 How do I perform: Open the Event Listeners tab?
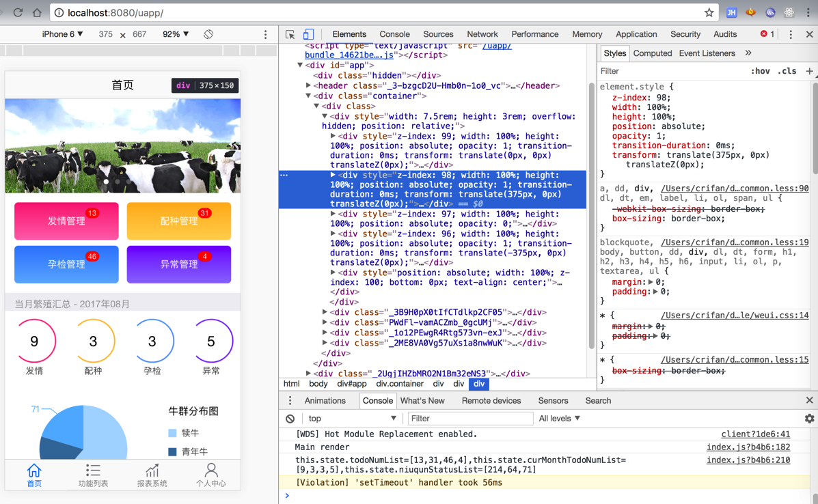coord(707,53)
